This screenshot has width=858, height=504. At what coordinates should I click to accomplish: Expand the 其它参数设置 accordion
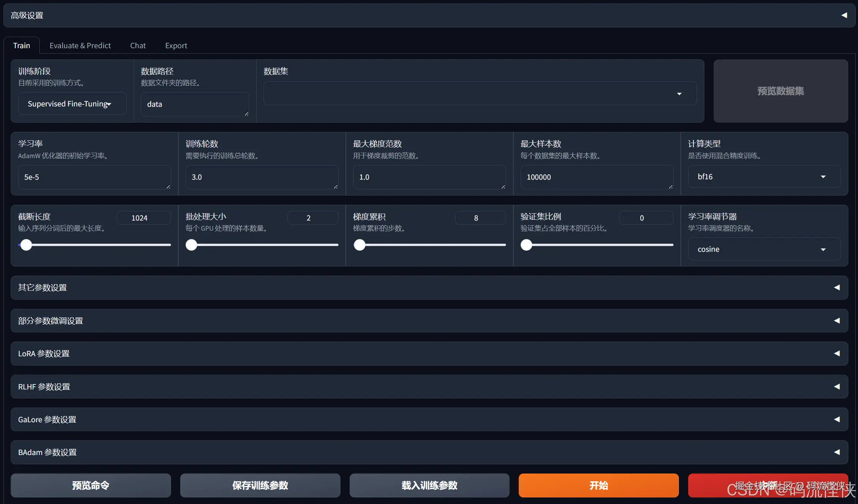[836, 288]
